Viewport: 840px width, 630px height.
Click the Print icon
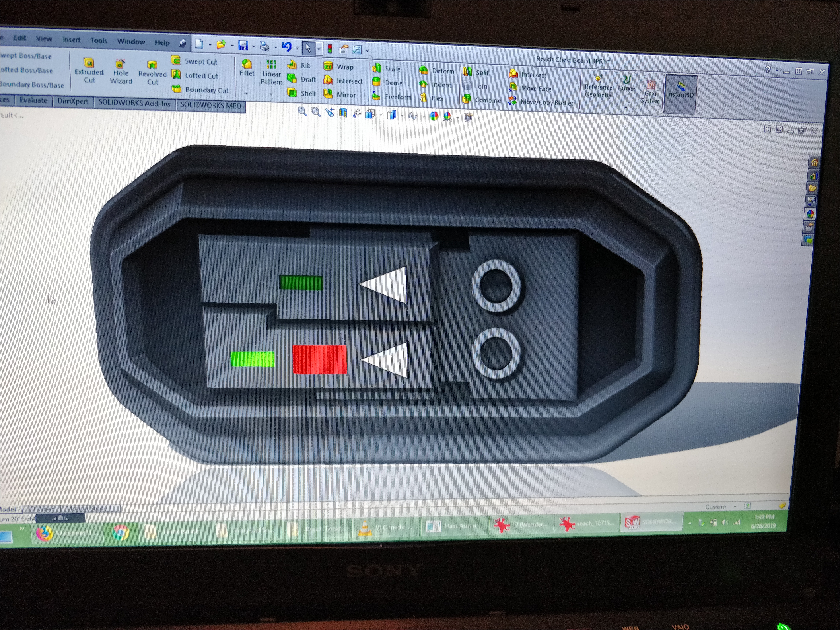pos(265,46)
